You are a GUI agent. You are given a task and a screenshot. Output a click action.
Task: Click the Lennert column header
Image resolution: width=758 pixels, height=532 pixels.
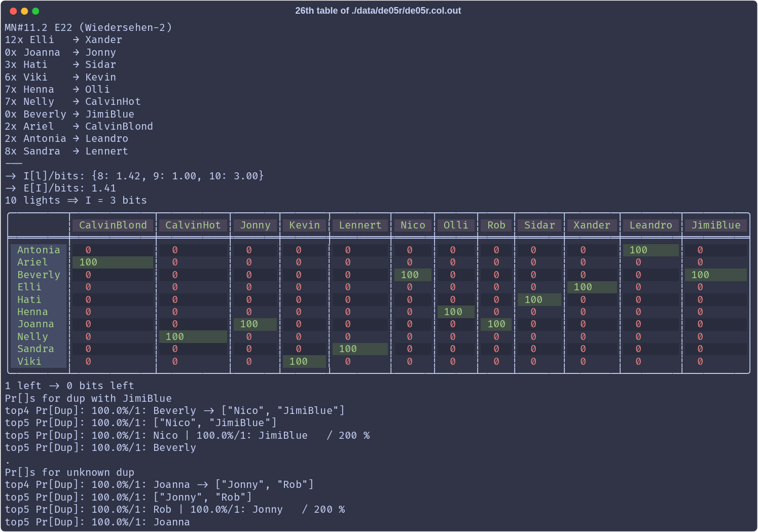pyautogui.click(x=360, y=225)
